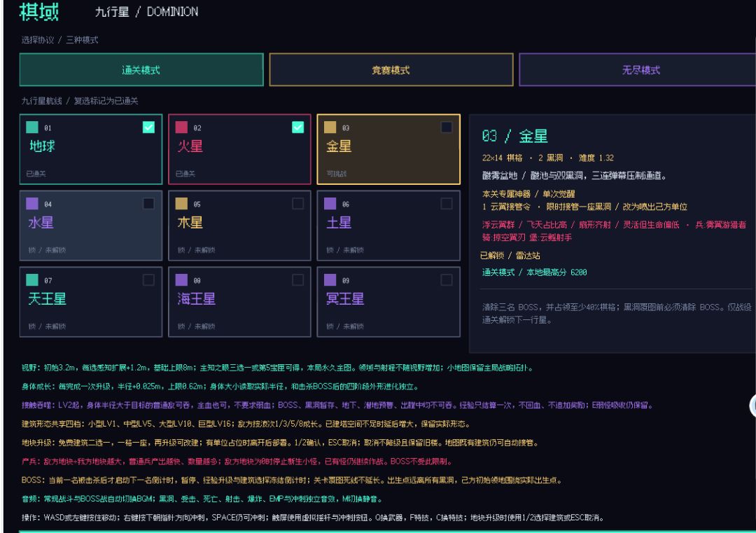This screenshot has width=756, height=533.
Task: Uncheck the 地球 cleared checkbox
Action: click(148, 127)
